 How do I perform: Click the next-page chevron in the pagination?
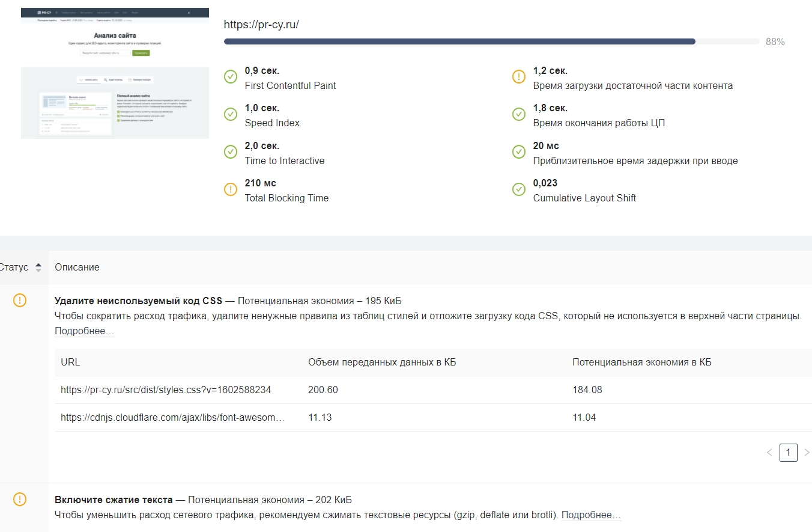tap(805, 452)
